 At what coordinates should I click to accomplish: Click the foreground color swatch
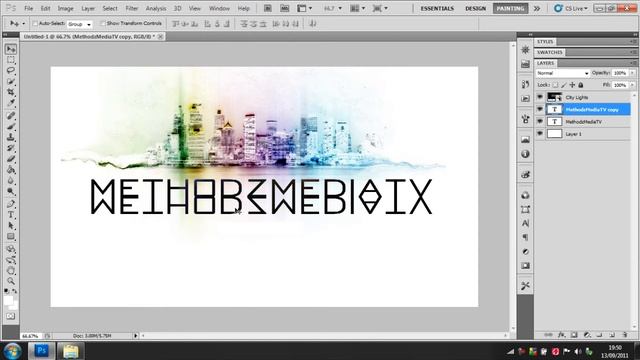pyautogui.click(x=8, y=301)
